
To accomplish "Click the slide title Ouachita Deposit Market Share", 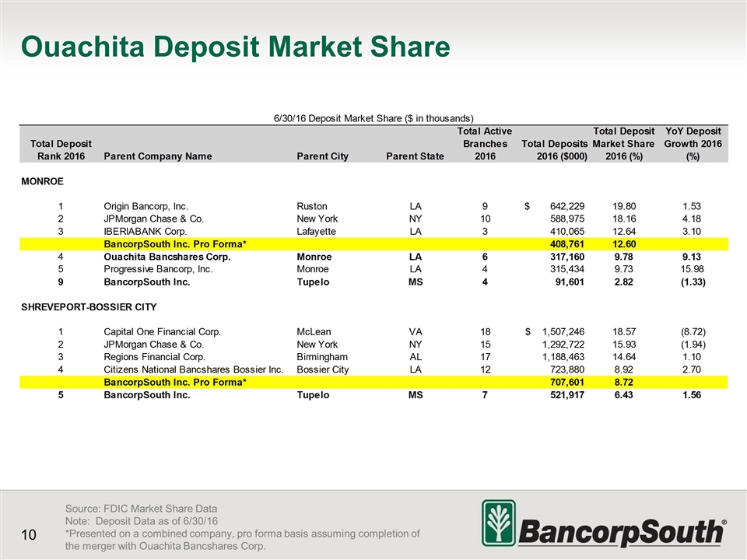I will (235, 47).
